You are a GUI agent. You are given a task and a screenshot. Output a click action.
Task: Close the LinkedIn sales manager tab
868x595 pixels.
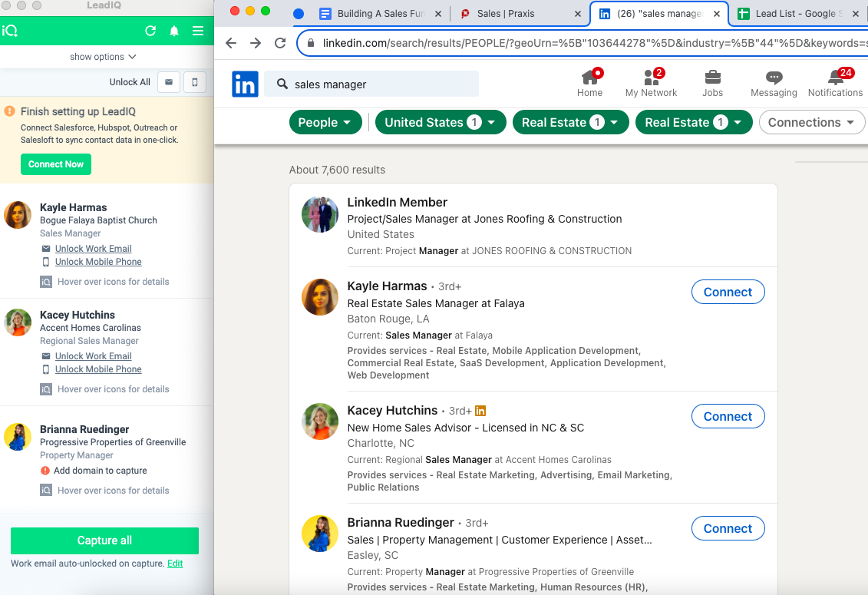coord(716,14)
